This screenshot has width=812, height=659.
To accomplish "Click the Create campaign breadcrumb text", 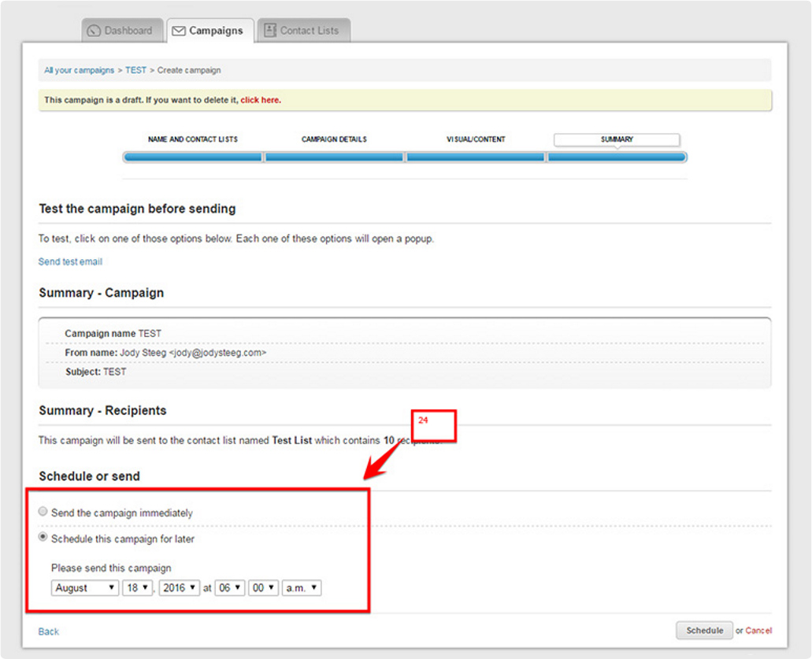I will 189,70.
